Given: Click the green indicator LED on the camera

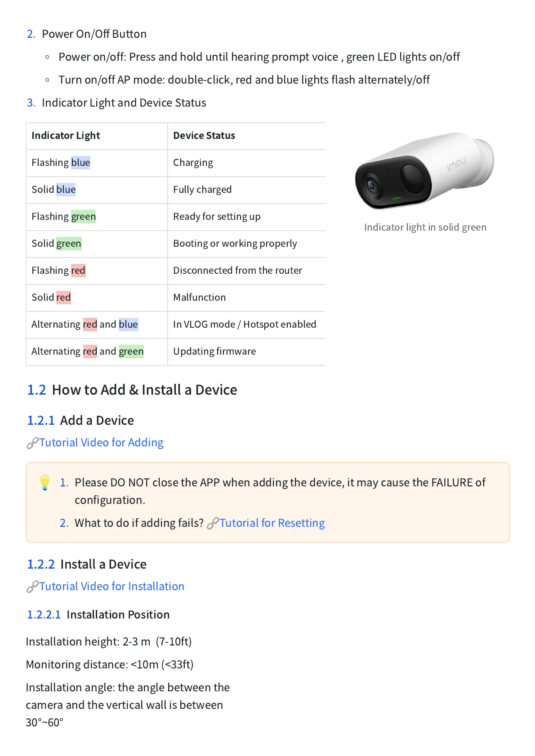Looking at the screenshot, I should click(x=397, y=198).
